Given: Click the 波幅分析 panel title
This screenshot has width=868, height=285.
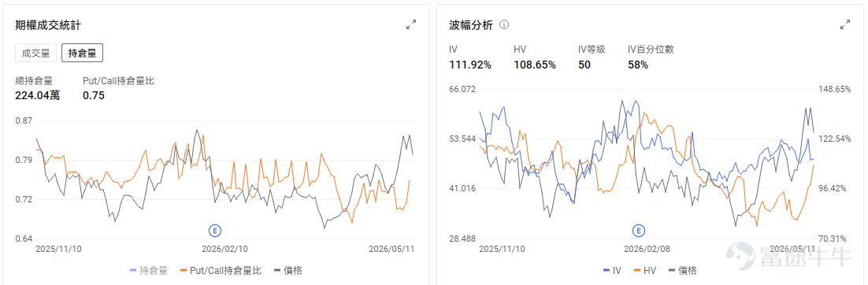Looking at the screenshot, I should click(x=471, y=25).
